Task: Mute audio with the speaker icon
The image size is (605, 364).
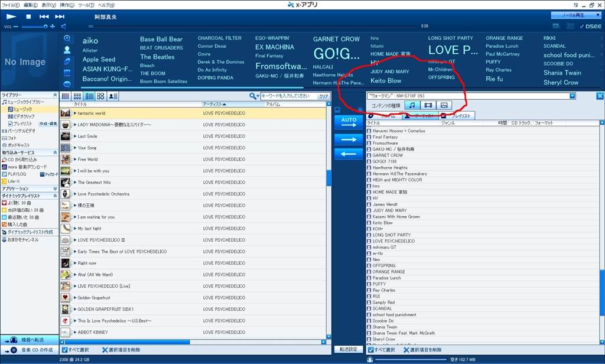Action: click(64, 27)
